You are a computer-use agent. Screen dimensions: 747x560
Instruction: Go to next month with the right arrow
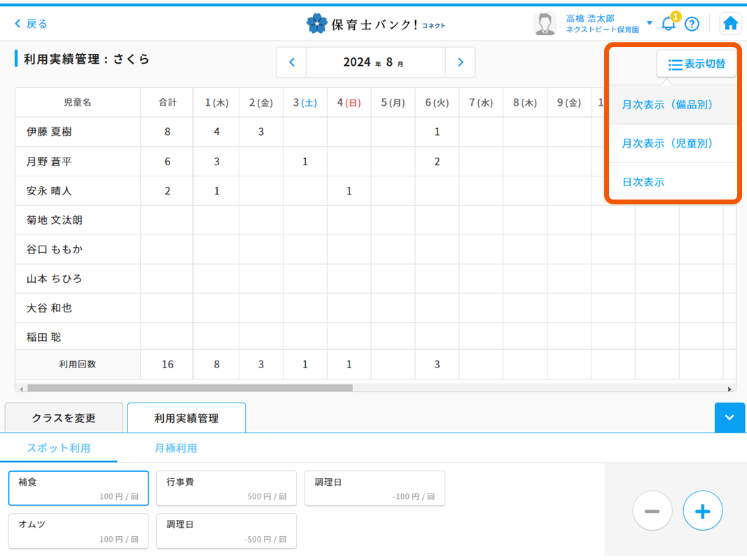[x=460, y=62]
